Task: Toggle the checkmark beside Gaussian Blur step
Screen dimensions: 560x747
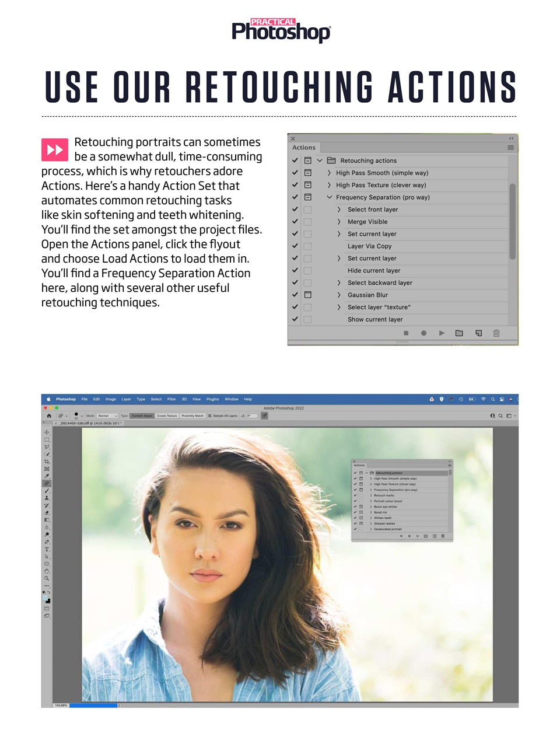Action: (295, 295)
